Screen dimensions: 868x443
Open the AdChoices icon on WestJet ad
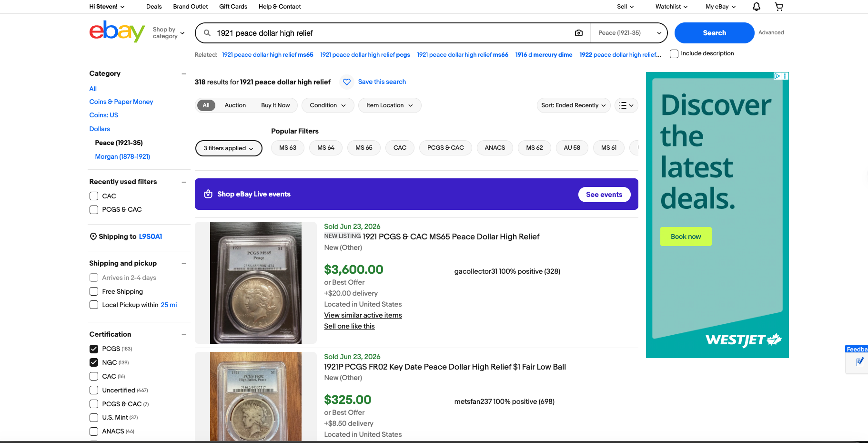(777, 76)
